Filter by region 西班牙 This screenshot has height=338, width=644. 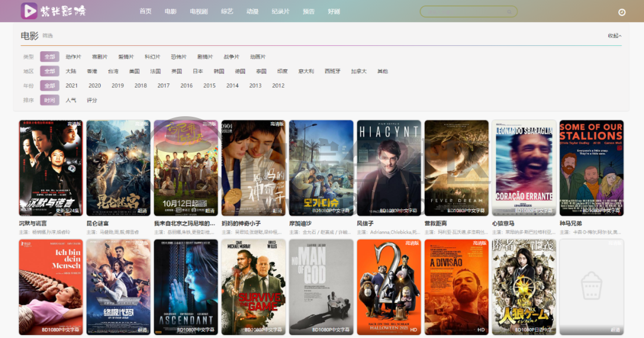point(333,71)
